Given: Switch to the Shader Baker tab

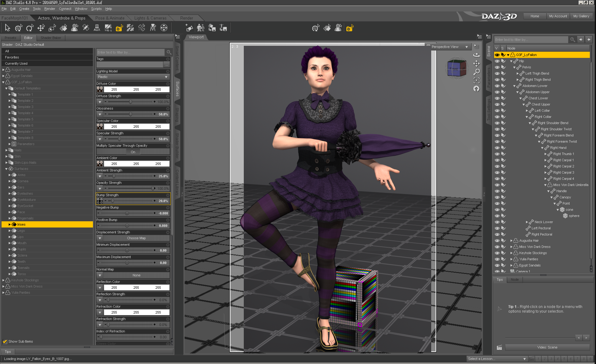Looking at the screenshot, I should (51, 38).
